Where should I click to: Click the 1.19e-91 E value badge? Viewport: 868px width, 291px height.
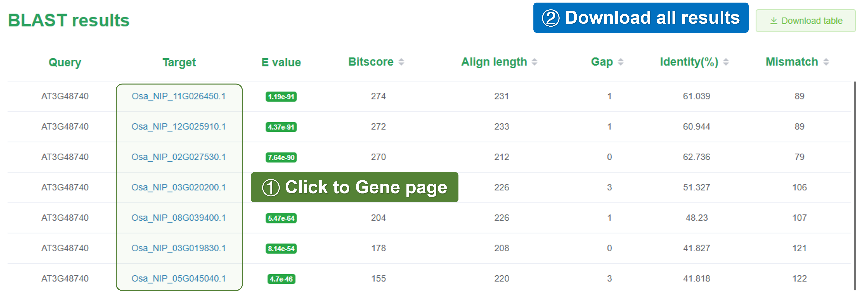point(281,97)
